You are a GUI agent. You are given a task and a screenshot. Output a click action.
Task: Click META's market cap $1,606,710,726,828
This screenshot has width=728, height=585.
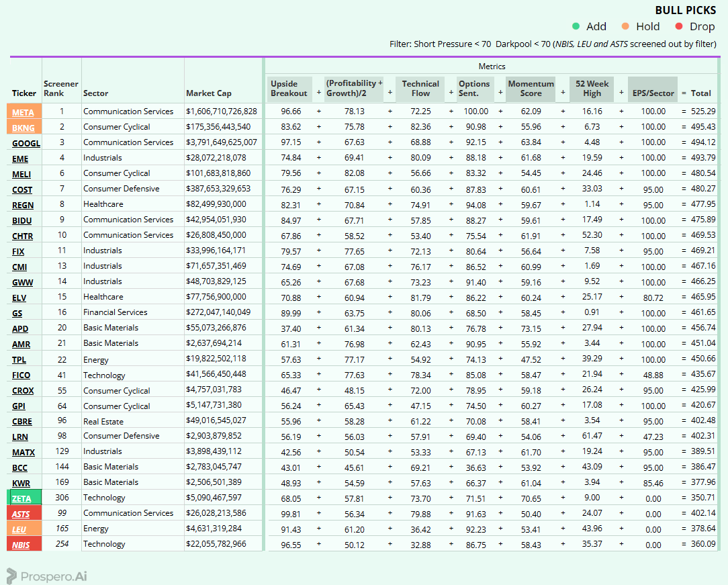point(222,111)
